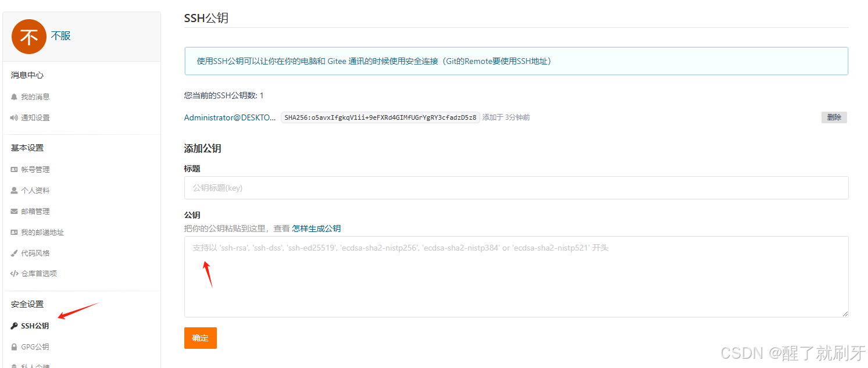Click the person icon beside 个人资料
The image size is (868, 368).
coord(15,191)
